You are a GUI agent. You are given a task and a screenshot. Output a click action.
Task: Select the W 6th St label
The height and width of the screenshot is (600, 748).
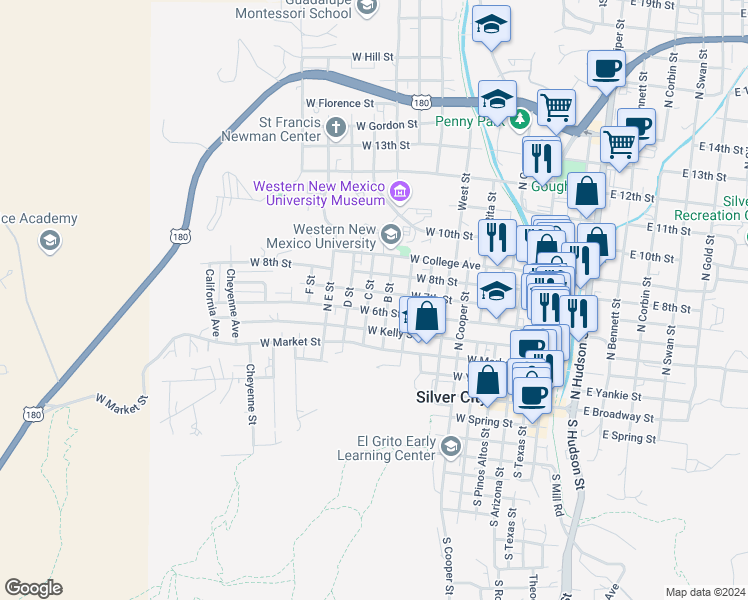point(380,311)
